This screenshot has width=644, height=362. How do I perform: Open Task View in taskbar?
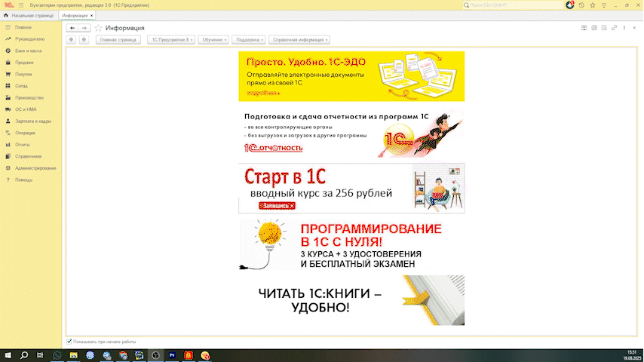40,355
